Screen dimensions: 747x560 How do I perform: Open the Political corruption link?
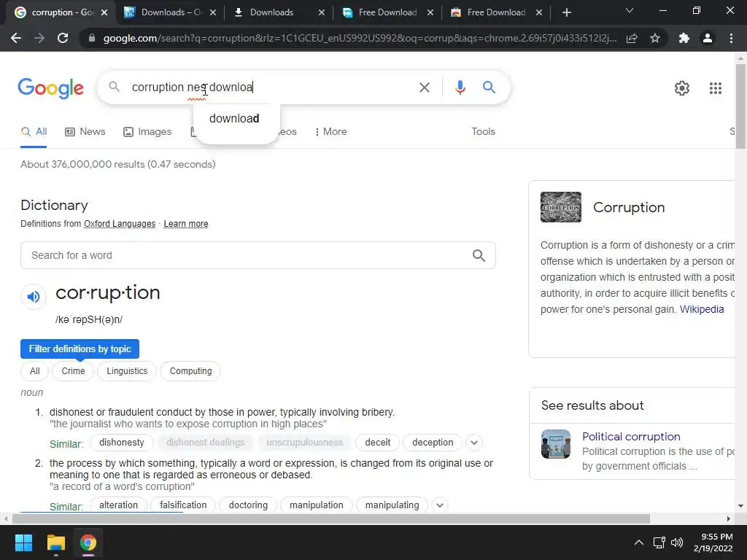[631, 437]
